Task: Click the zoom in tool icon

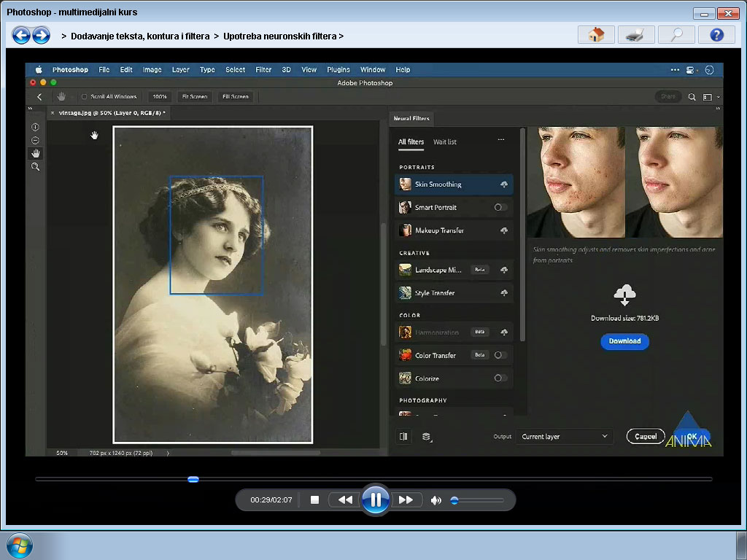Action: [35, 127]
